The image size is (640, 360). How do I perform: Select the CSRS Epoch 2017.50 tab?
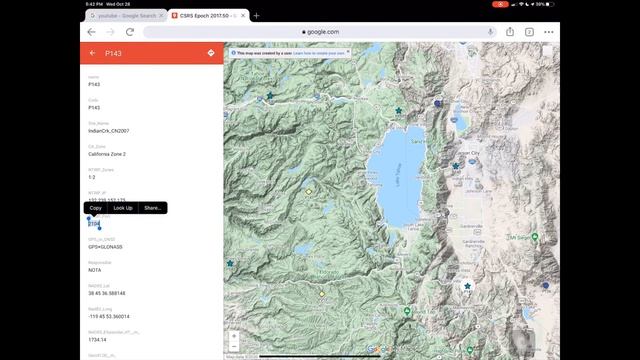[208, 16]
